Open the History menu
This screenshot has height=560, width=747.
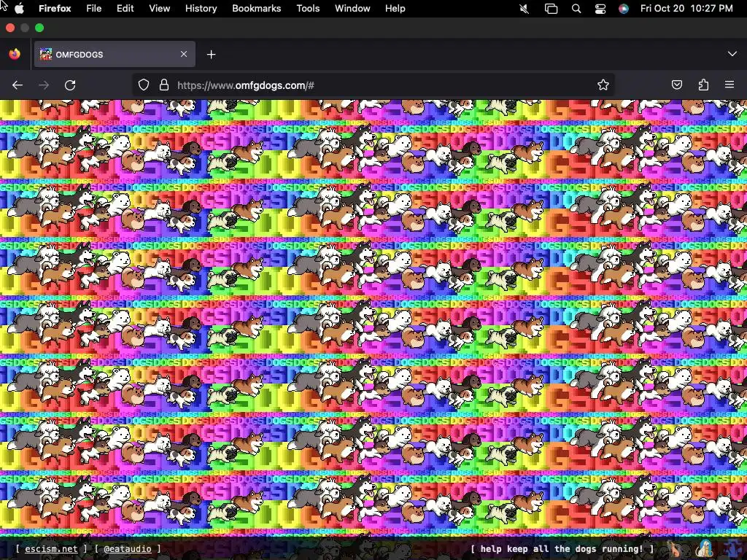point(201,9)
